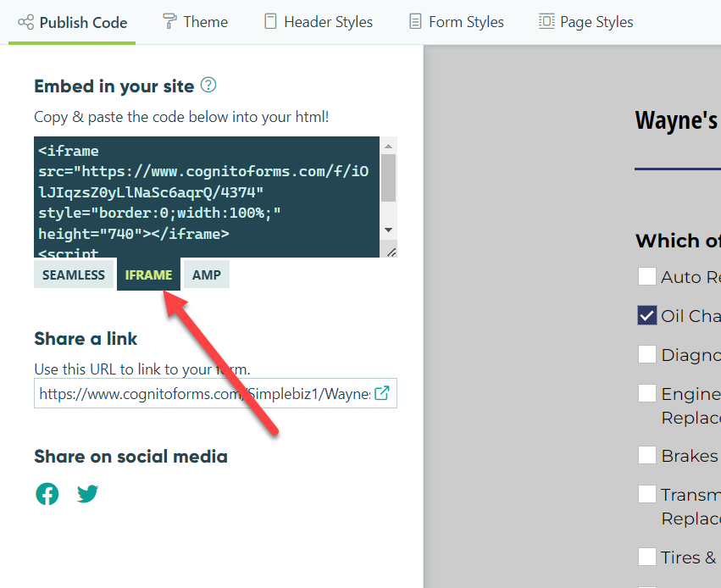Click the embed help question mark icon
The width and height of the screenshot is (721, 588).
208,85
